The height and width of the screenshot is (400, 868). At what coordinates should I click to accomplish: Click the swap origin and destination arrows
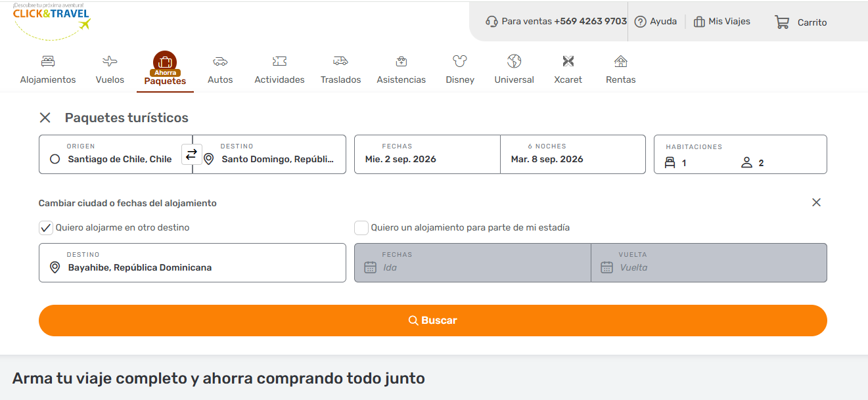pyautogui.click(x=191, y=154)
